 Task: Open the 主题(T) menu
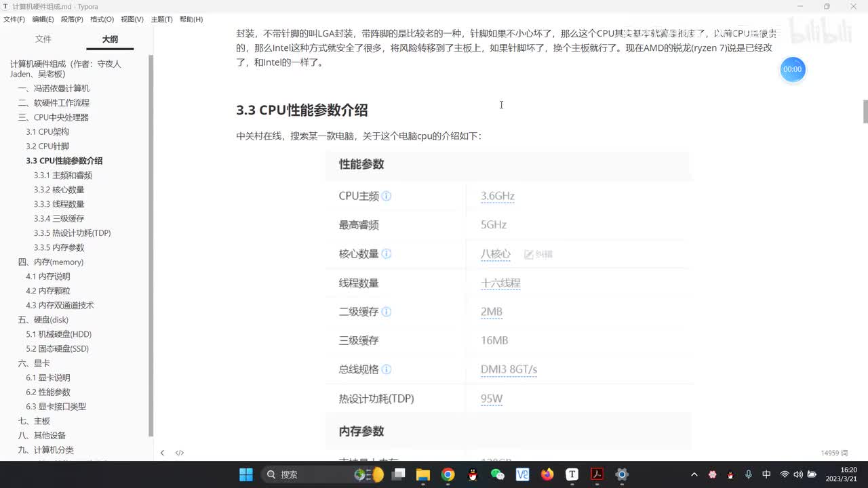[161, 19]
